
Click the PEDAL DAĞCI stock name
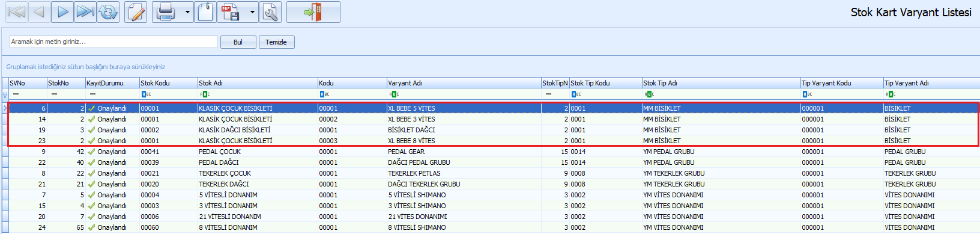pyautogui.click(x=258, y=162)
